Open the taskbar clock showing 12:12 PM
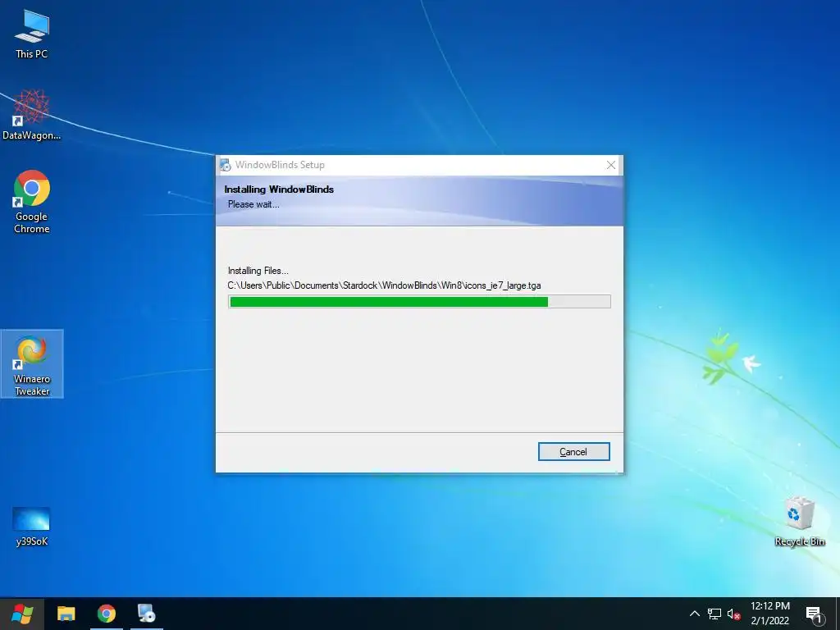This screenshot has height=630, width=840. pyautogui.click(x=770, y=614)
